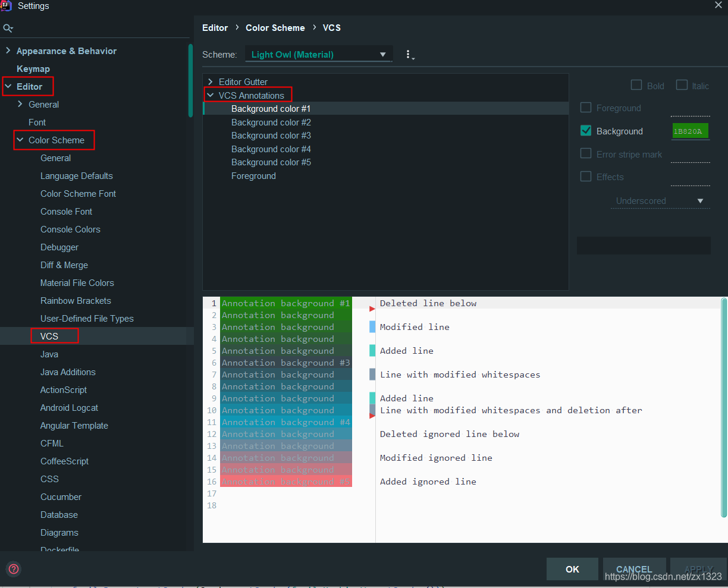728x588 pixels.
Task: Click preview text 'Modified line'
Action: (415, 327)
